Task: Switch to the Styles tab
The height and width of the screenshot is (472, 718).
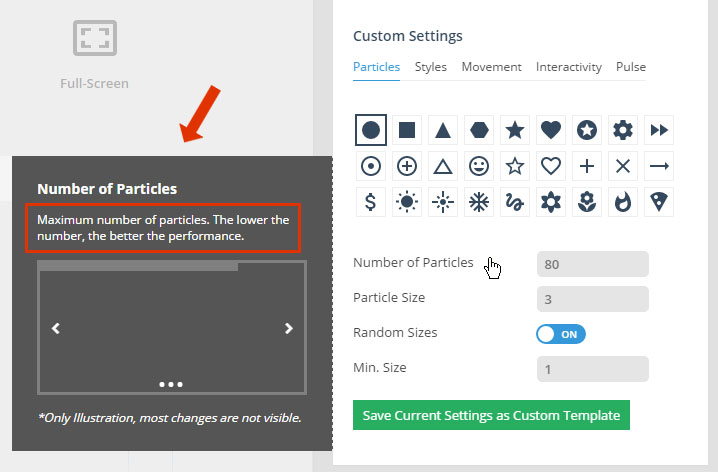Action: pos(430,67)
